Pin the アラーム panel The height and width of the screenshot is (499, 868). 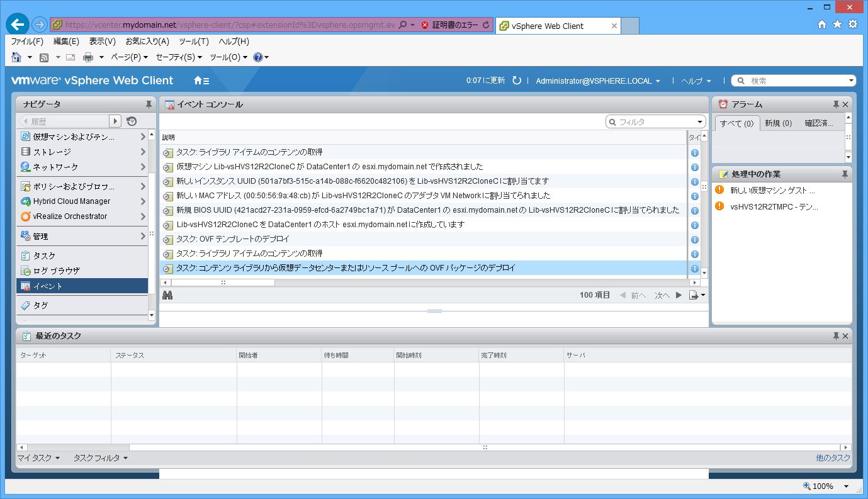[x=836, y=104]
